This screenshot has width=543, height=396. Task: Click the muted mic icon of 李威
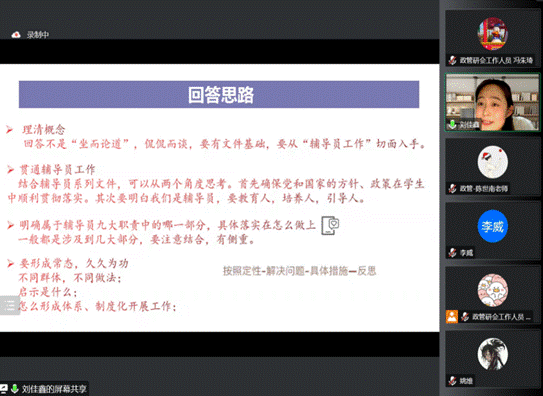click(x=452, y=253)
